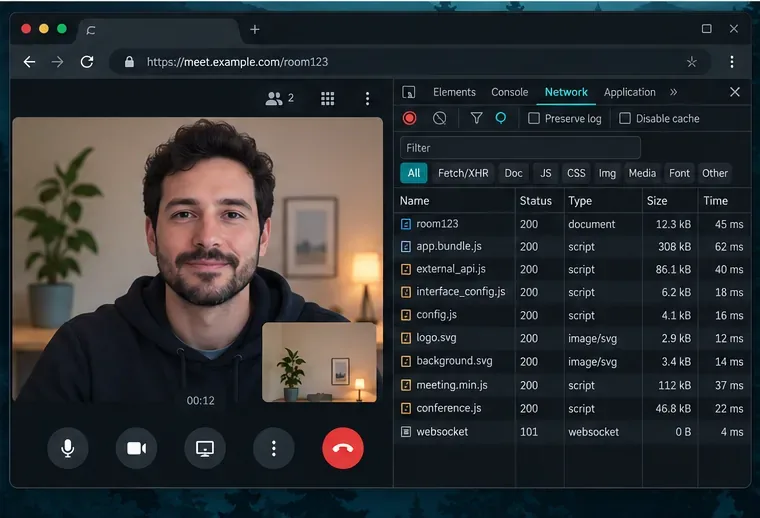Hang up with the red end call button
The height and width of the screenshot is (518, 760).
point(343,448)
